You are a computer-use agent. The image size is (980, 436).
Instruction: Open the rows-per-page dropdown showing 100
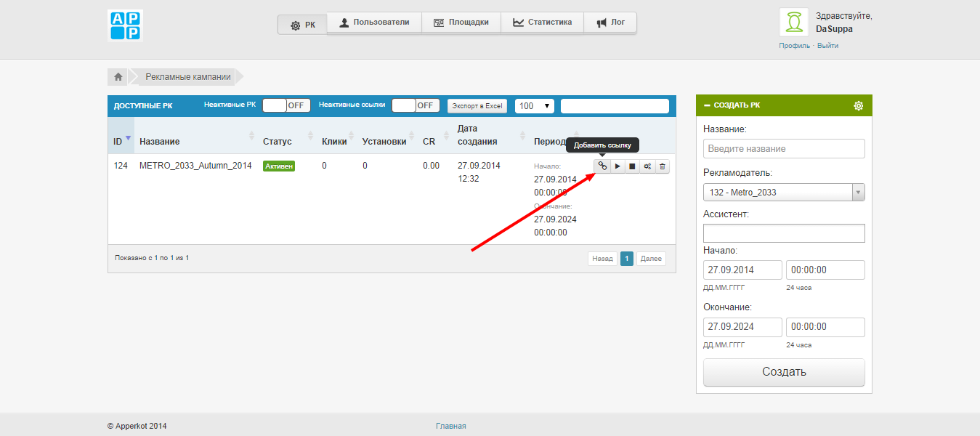click(534, 106)
